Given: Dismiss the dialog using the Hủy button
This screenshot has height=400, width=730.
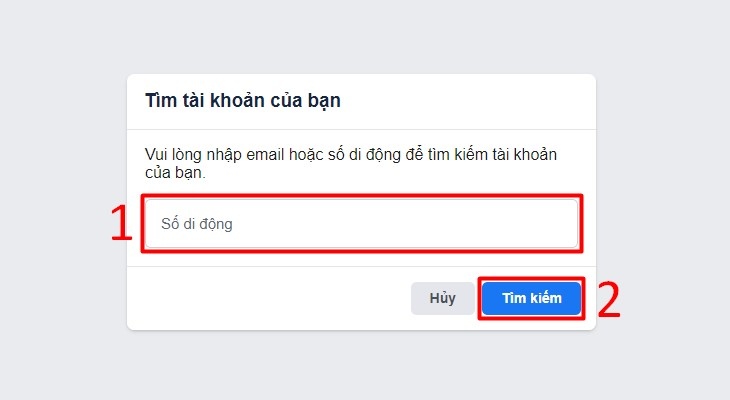Looking at the screenshot, I should click(442, 298).
